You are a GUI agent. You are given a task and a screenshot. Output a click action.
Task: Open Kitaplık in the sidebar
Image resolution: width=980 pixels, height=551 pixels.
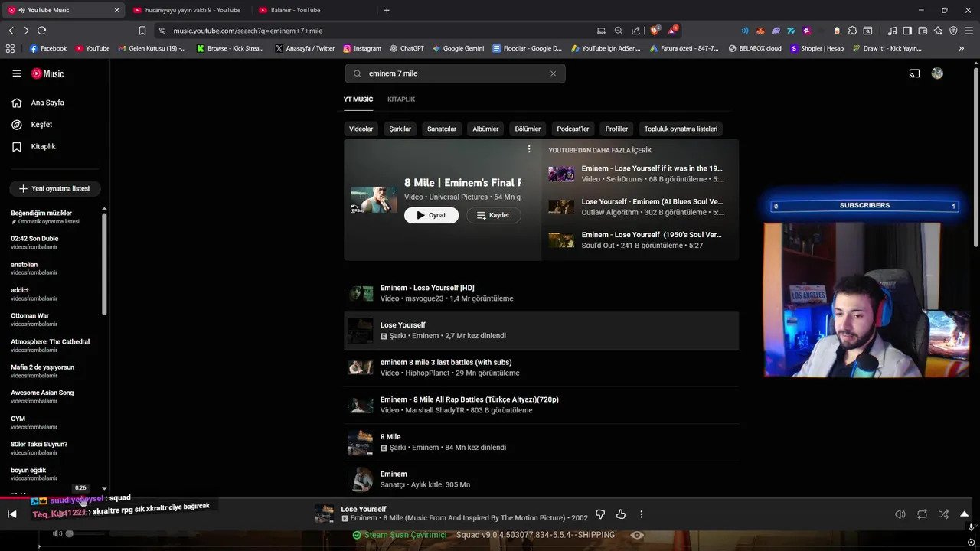click(x=43, y=146)
